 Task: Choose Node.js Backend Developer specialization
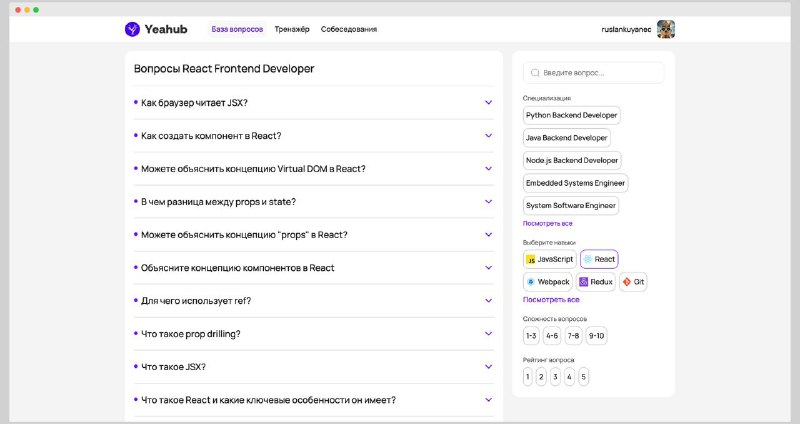click(x=572, y=160)
